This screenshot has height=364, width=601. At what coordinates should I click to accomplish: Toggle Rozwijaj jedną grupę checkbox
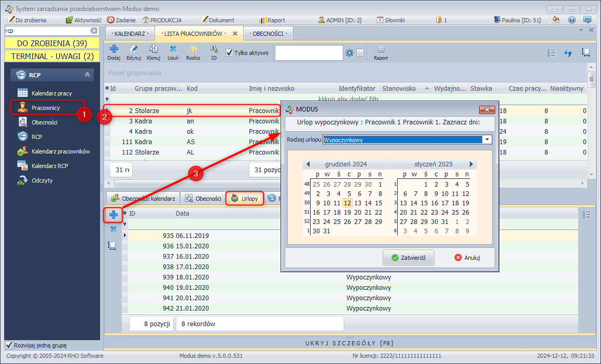(9, 345)
